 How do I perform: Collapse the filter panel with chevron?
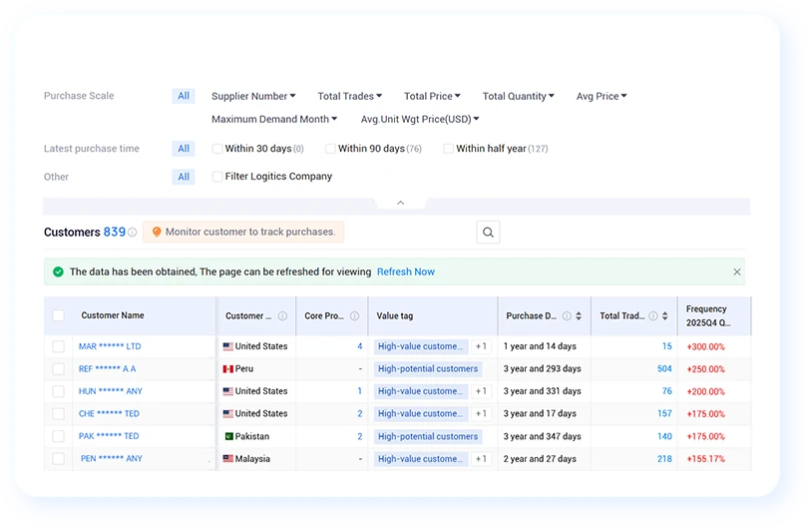(x=400, y=203)
